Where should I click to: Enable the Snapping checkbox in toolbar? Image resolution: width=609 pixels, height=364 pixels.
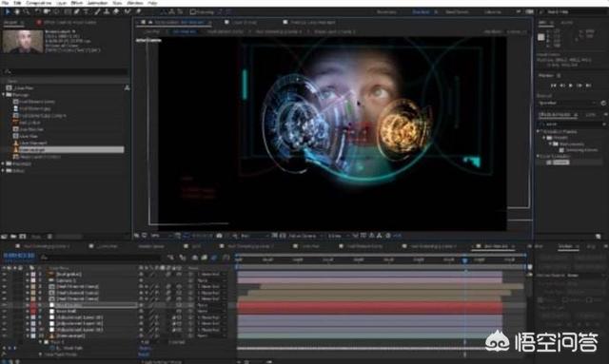[x=192, y=12]
